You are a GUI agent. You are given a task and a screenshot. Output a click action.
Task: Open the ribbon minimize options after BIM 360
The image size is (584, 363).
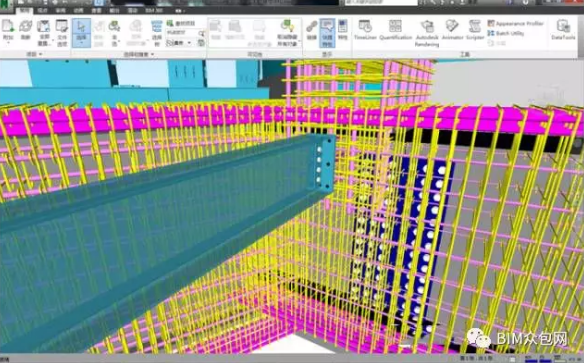coord(179,11)
